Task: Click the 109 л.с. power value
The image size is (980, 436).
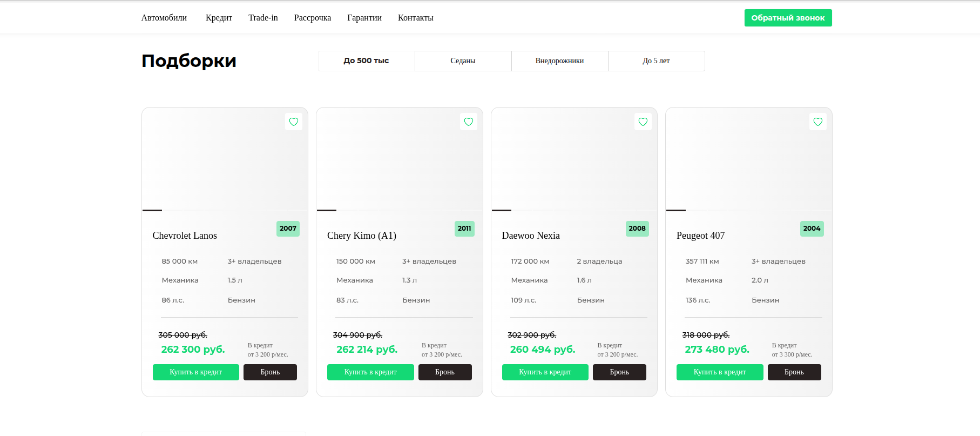Action: 524,300
